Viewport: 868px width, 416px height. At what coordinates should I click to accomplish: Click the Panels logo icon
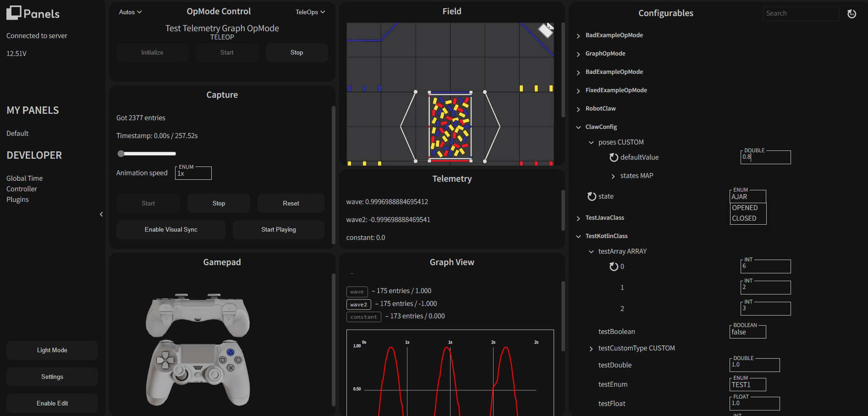[x=14, y=13]
